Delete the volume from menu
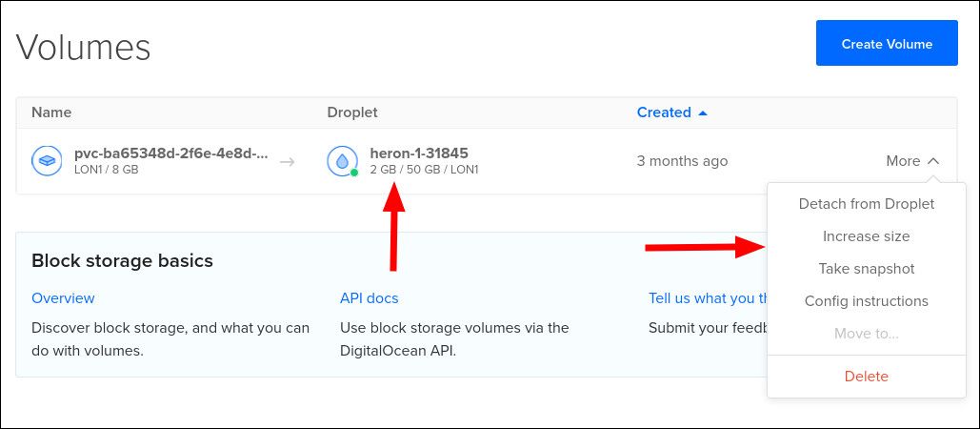980x429 pixels. (866, 377)
